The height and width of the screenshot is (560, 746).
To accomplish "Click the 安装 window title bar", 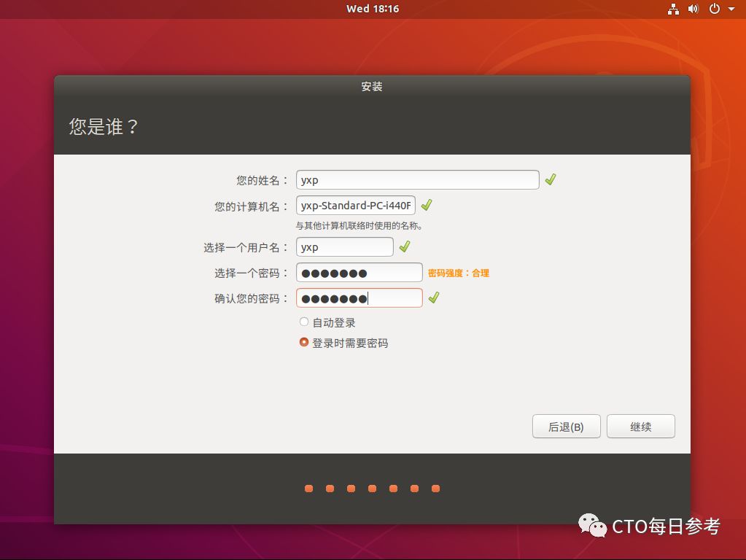I will [x=373, y=86].
